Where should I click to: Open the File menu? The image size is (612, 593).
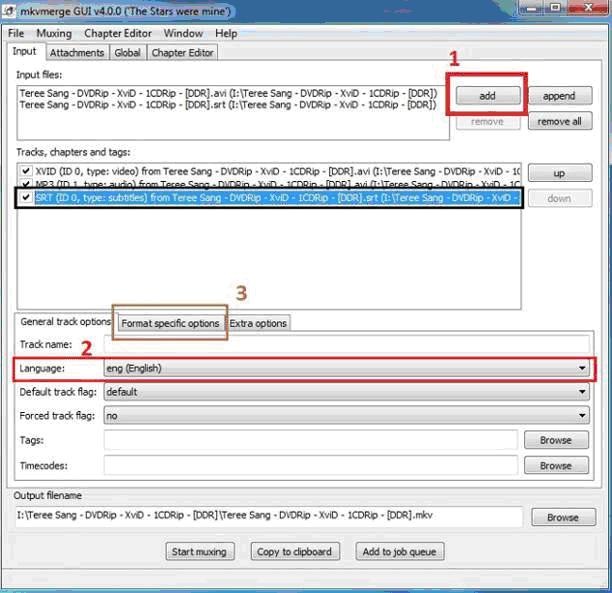click(16, 34)
